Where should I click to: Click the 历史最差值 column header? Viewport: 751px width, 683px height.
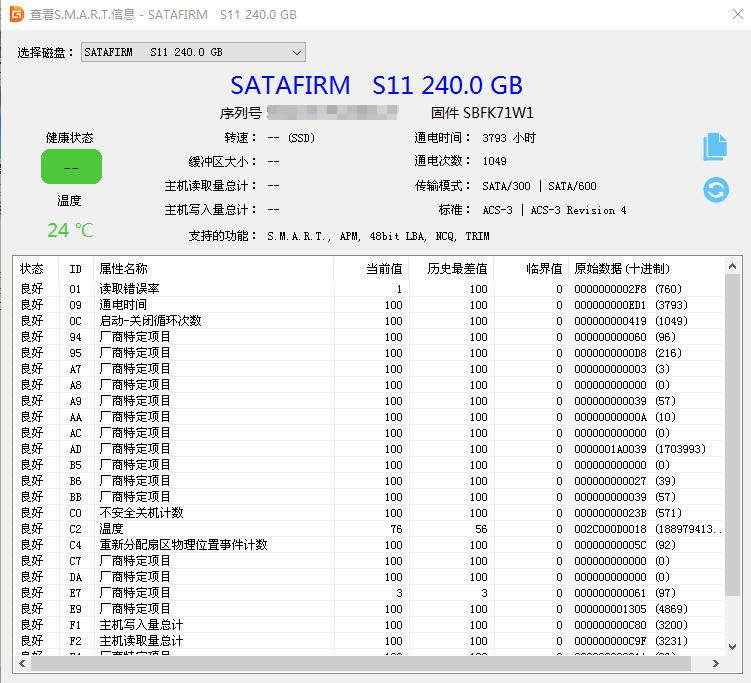click(451, 269)
